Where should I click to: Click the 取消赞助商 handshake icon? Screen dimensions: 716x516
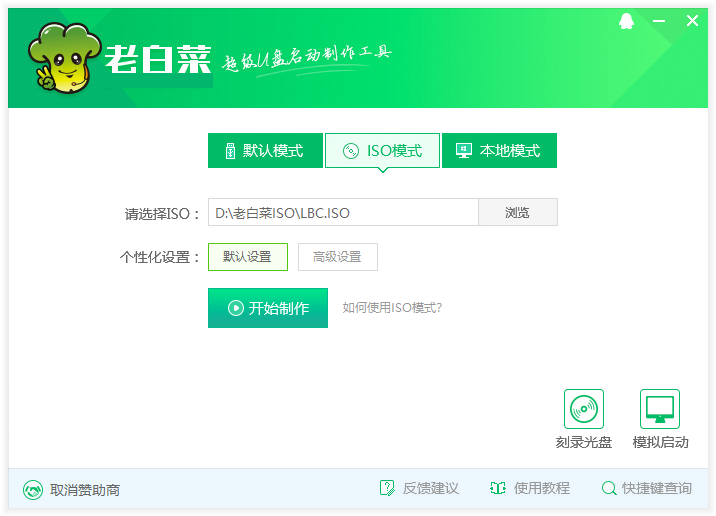point(33,490)
